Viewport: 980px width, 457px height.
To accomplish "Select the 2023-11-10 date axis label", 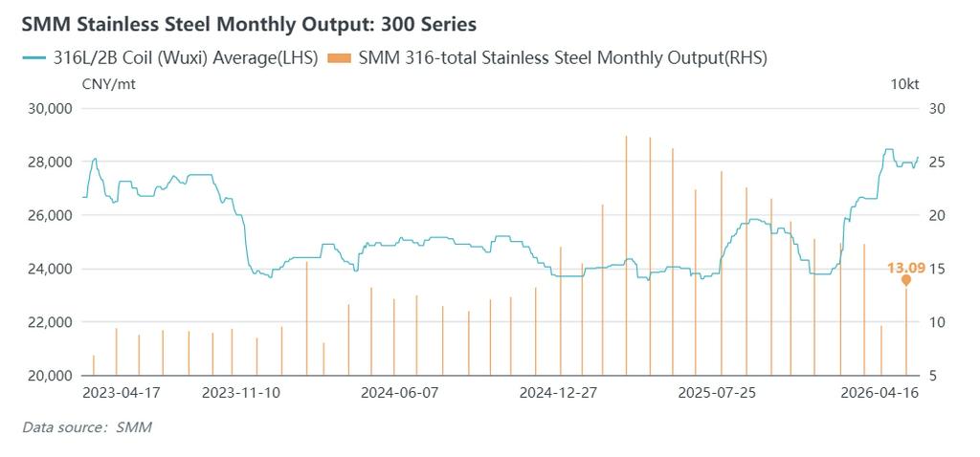I will (243, 393).
